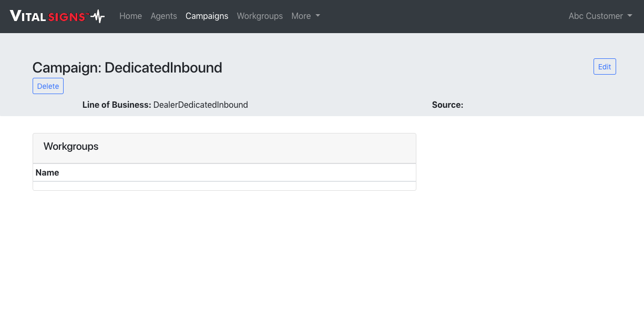
Task: Click the Campaign: DedicatedInbound heading
Action: click(127, 67)
